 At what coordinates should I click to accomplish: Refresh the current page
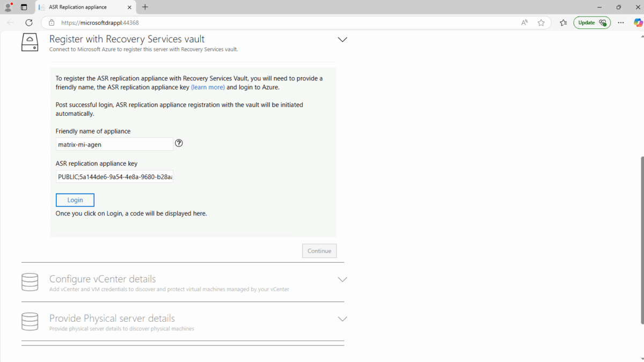pyautogui.click(x=29, y=23)
